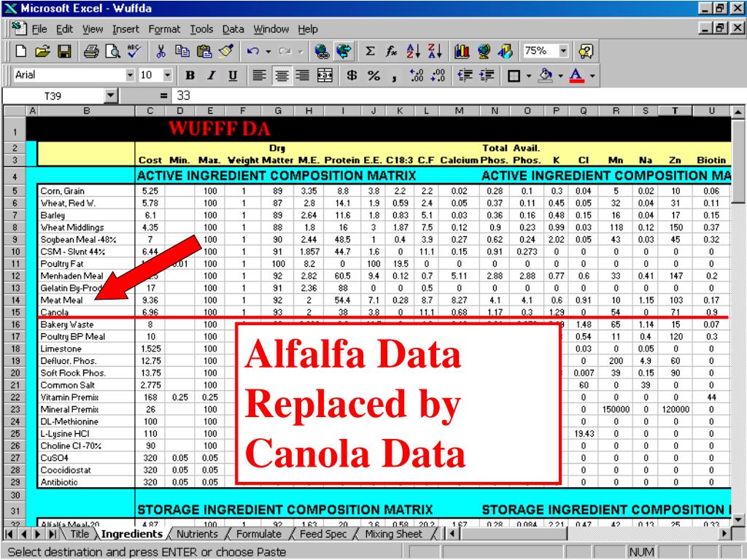Select column header G
Viewport: 747px width, 560px height.
[x=278, y=111]
